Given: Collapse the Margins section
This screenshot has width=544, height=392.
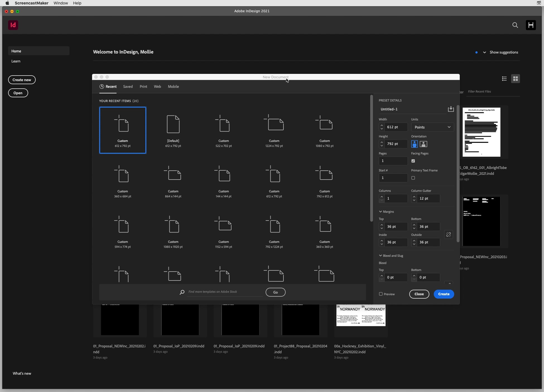Looking at the screenshot, I should point(381,212).
